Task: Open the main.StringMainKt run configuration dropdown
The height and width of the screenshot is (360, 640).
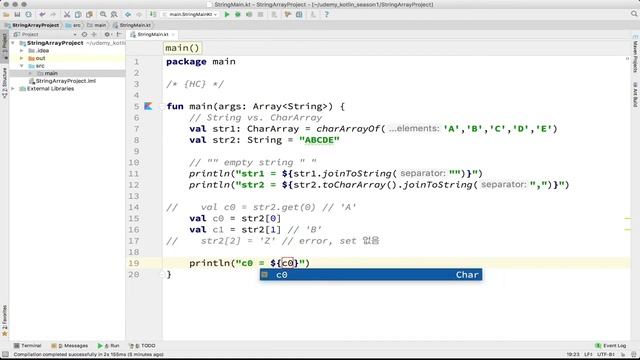Action: [x=190, y=14]
